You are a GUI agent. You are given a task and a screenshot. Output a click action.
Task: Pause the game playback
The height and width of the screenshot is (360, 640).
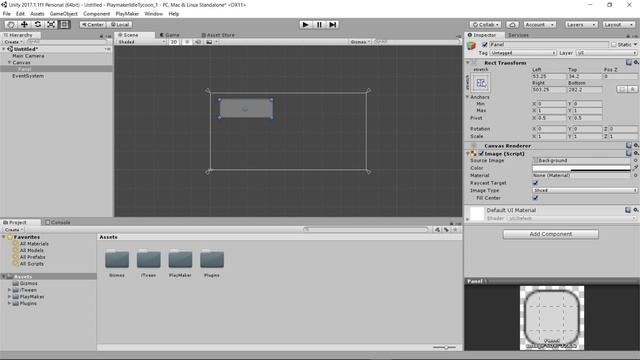pos(319,24)
